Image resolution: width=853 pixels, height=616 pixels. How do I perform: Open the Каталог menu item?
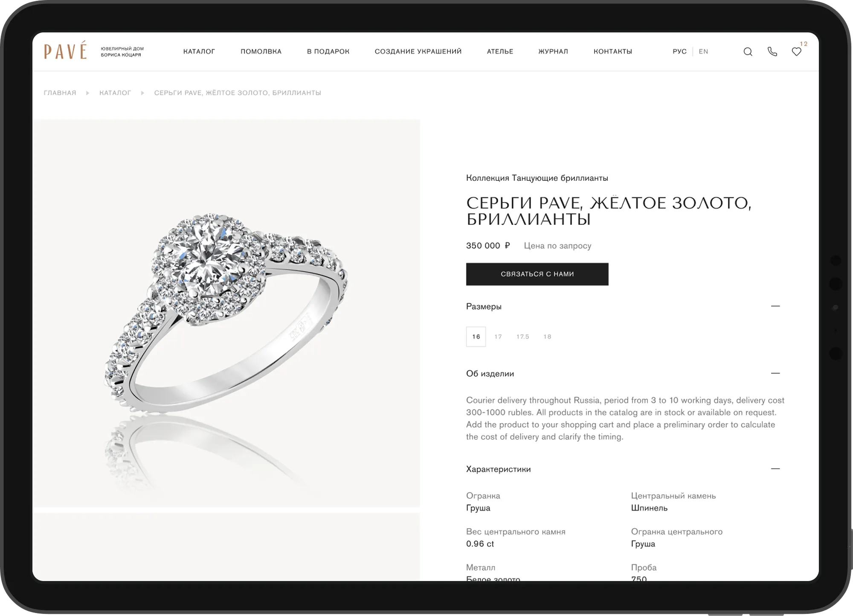click(x=199, y=52)
